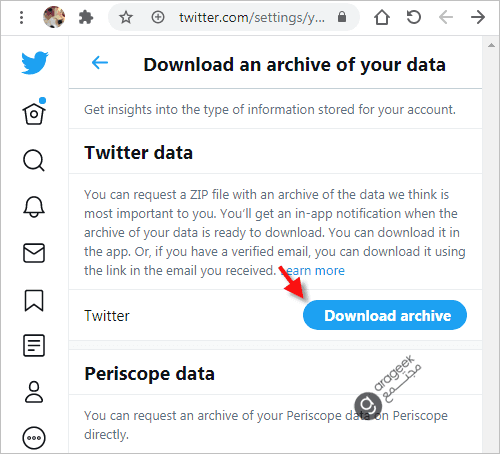
Task: Open browser extensions puzzle icon
Action: 86,17
